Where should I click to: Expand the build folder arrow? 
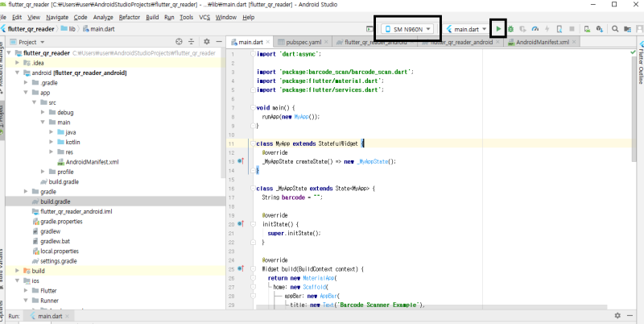coord(17,271)
